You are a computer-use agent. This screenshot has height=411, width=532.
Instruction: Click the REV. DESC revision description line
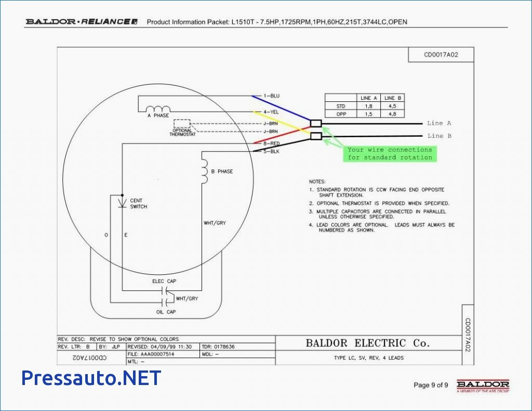tap(118, 339)
